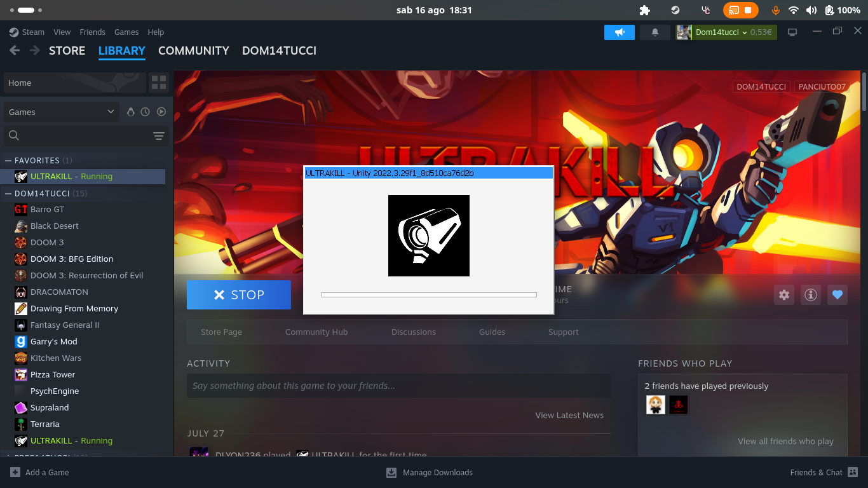Open the GNOME extensions puzzle icon
Image resolution: width=868 pixels, height=488 pixels.
(644, 10)
